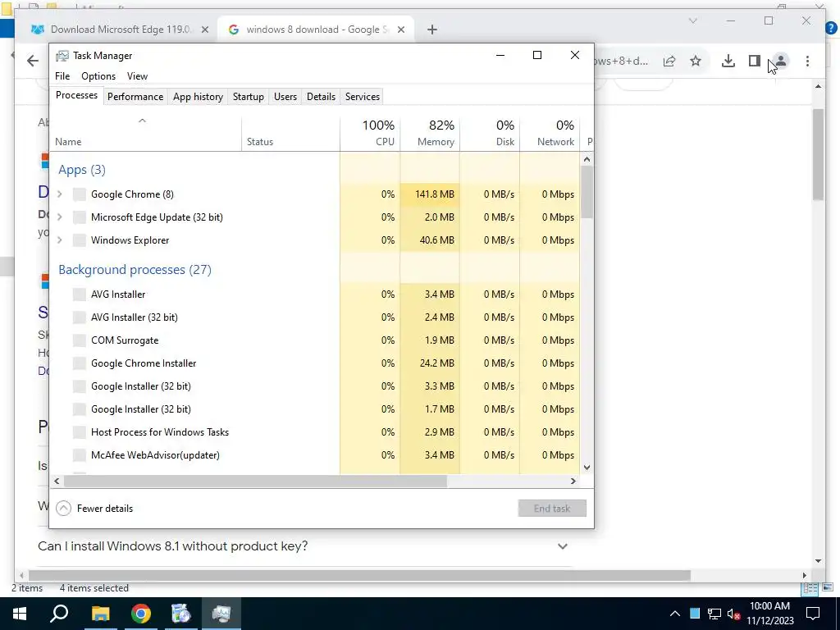Click the Task Manager taskbar icon

tap(221, 614)
